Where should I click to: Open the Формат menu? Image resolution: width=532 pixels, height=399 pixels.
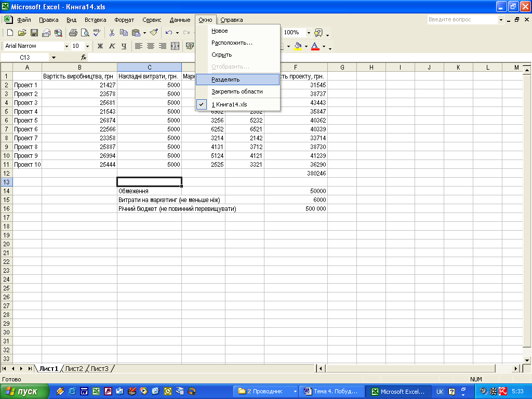[124, 20]
